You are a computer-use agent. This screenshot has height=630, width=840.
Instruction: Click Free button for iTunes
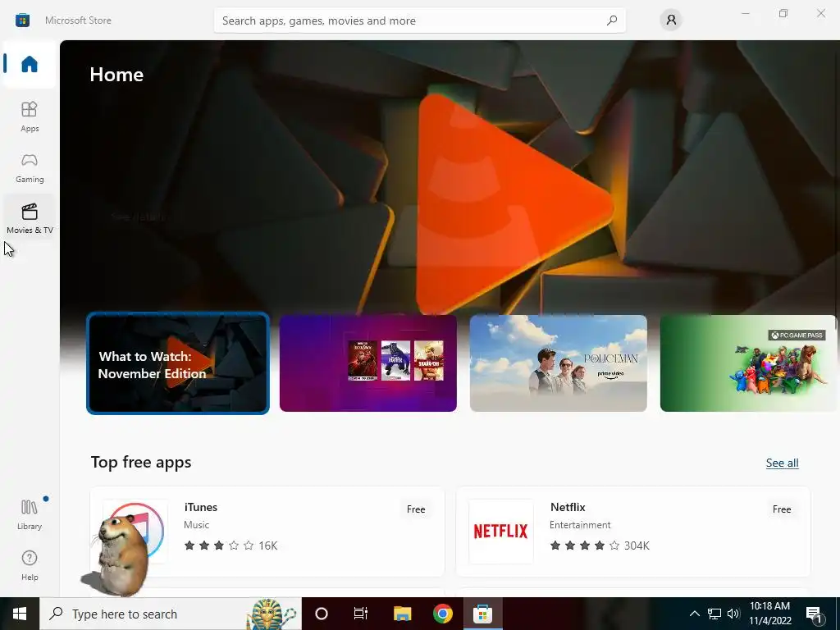(x=416, y=509)
